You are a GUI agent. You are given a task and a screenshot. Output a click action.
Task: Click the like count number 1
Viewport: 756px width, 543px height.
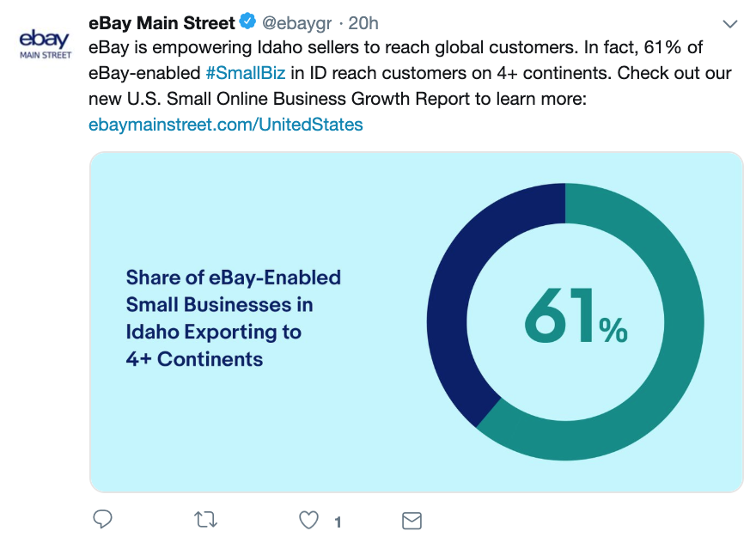point(338,522)
